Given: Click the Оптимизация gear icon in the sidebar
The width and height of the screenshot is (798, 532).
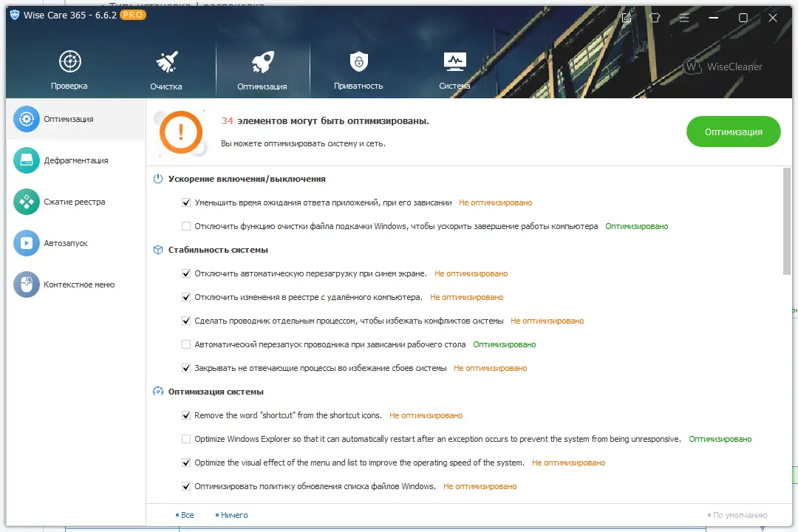Looking at the screenshot, I should (27, 119).
